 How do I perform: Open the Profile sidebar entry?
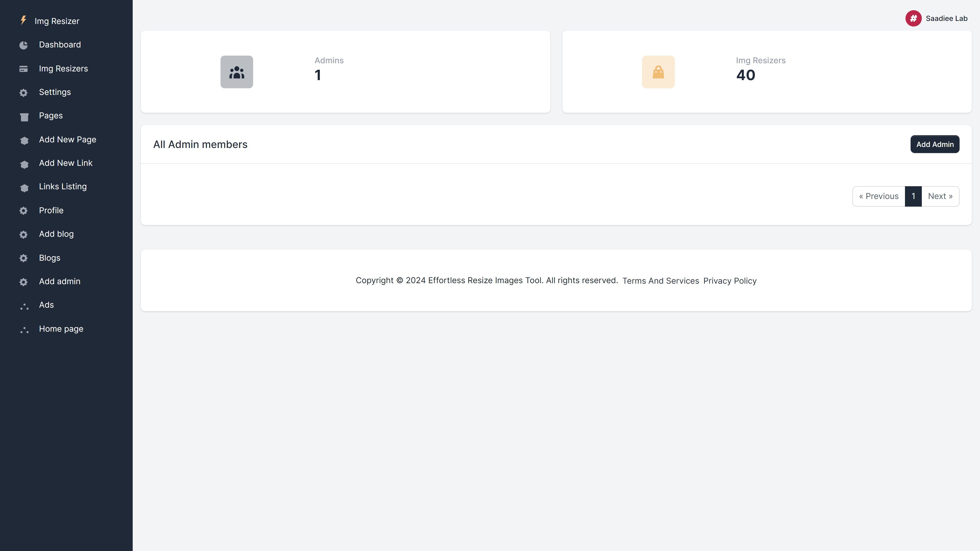(x=51, y=210)
